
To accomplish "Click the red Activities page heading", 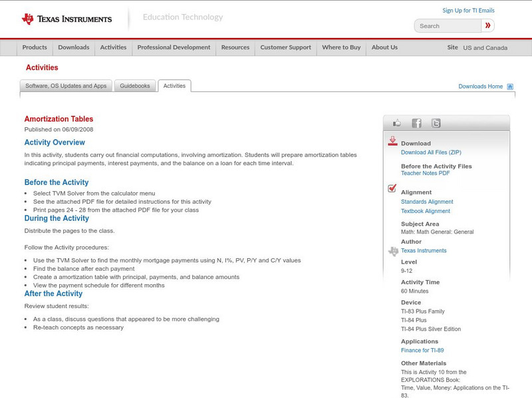I will tap(42, 68).
